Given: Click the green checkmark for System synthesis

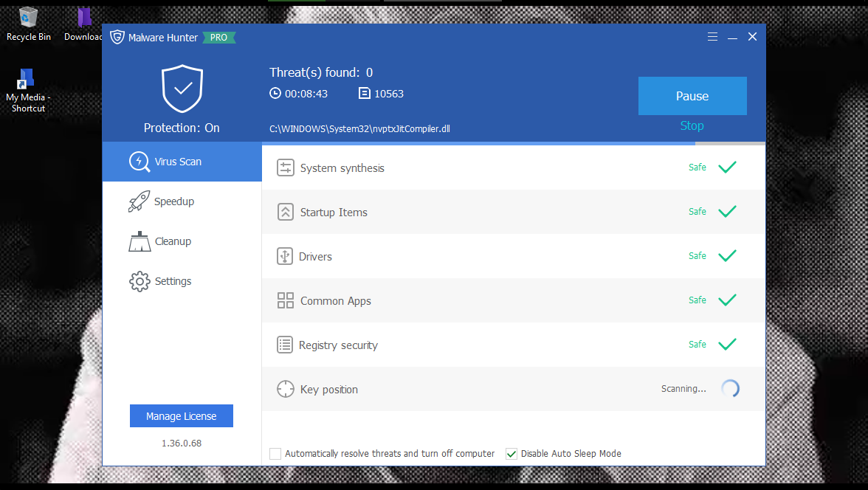Looking at the screenshot, I should coord(728,168).
